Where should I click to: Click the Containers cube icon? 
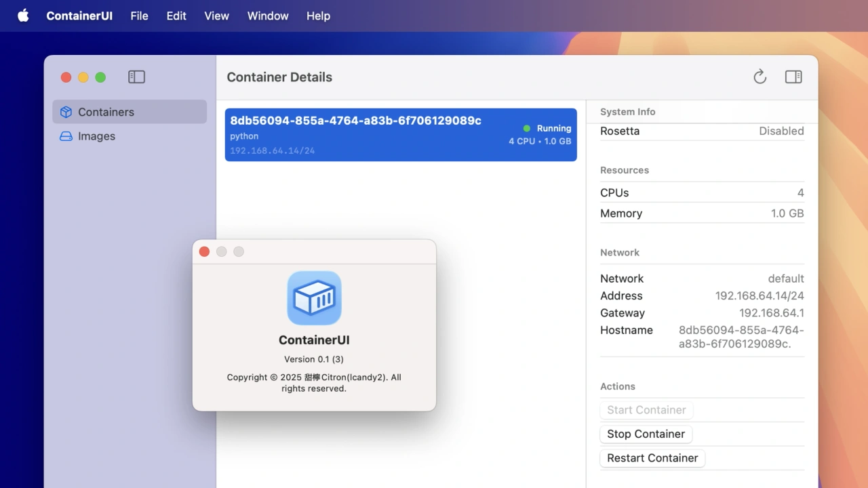coord(66,112)
